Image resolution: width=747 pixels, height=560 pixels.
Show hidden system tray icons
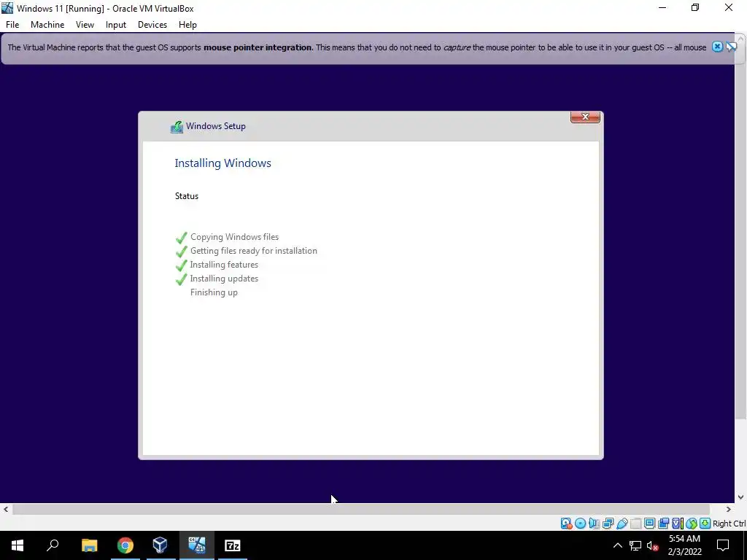pos(617,545)
